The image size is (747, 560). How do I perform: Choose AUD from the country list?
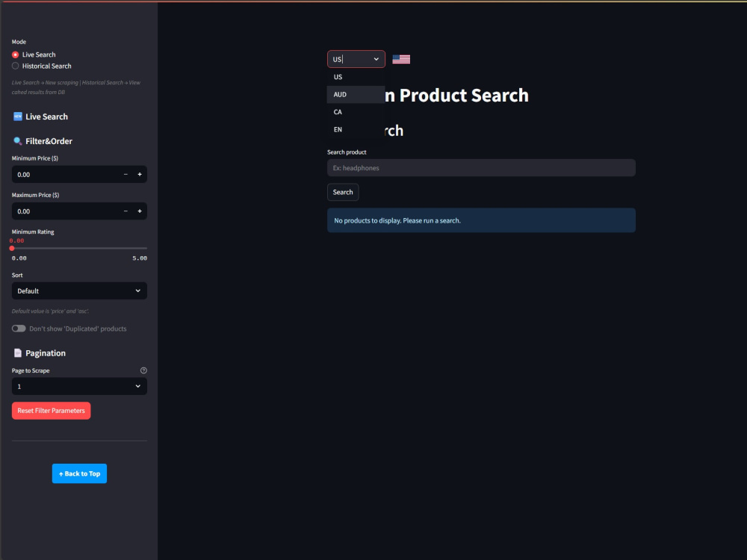(x=356, y=94)
